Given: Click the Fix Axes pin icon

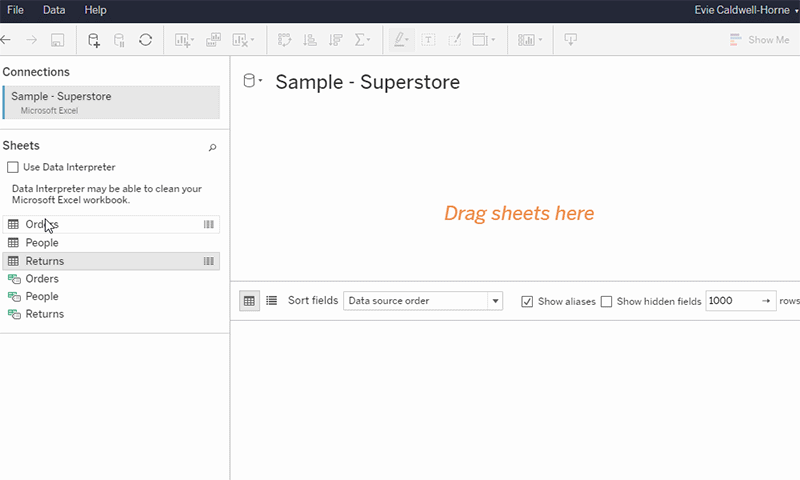Looking at the screenshot, I should pos(454,40).
